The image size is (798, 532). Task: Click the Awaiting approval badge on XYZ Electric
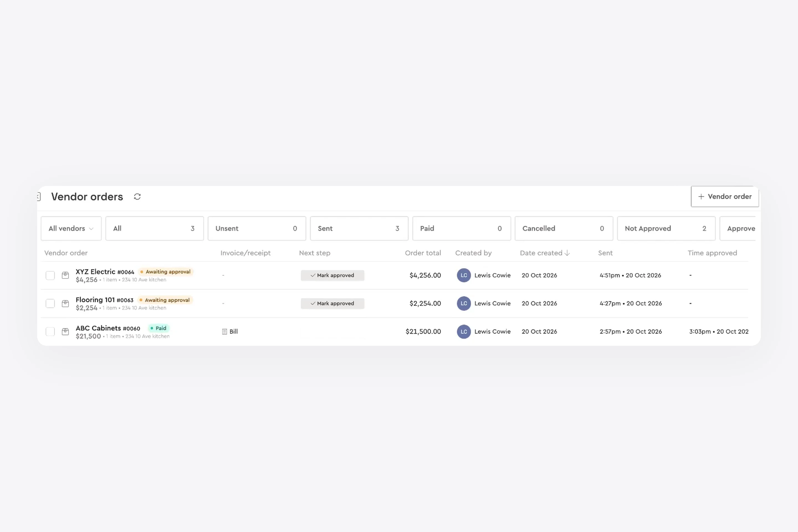[166, 272]
